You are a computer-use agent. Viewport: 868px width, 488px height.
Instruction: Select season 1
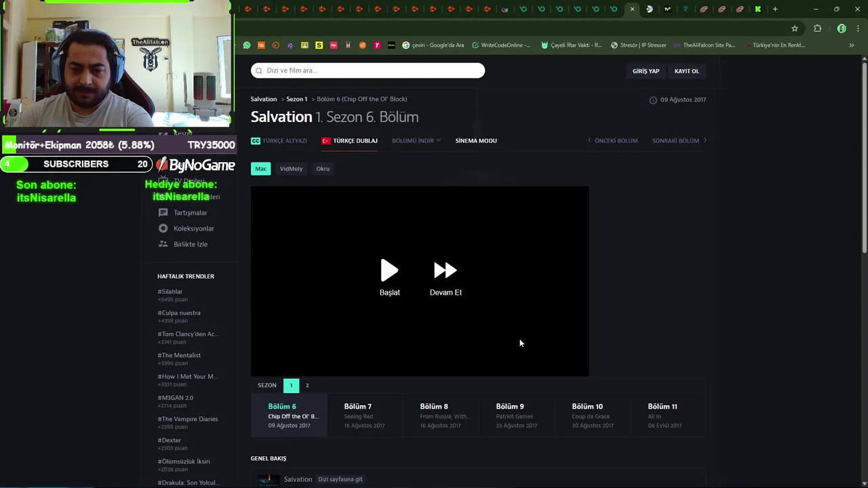291,385
